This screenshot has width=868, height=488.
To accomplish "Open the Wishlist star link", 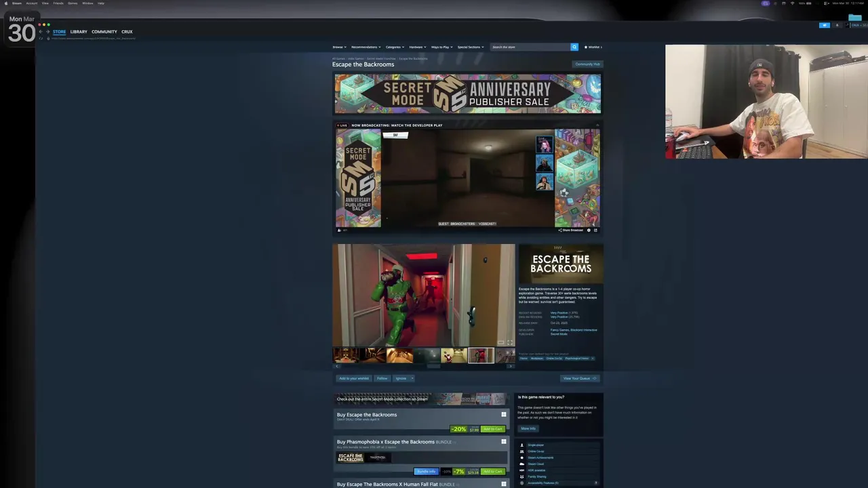I will (591, 47).
